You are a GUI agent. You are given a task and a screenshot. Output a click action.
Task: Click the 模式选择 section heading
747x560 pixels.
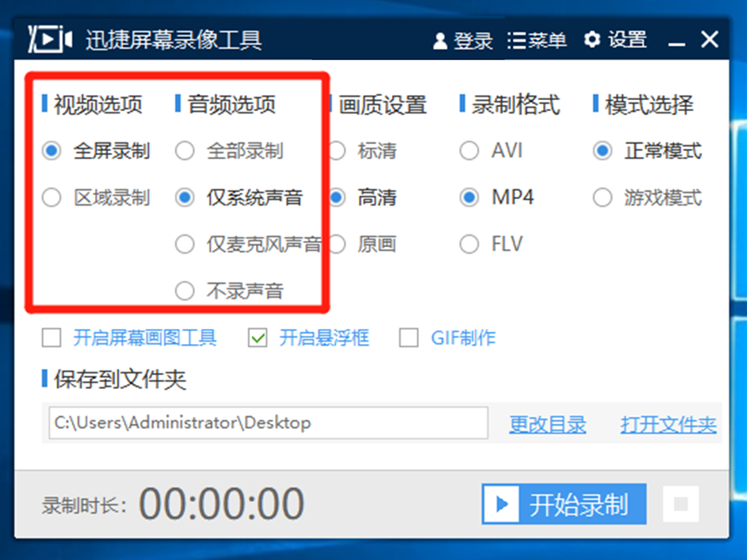(649, 104)
